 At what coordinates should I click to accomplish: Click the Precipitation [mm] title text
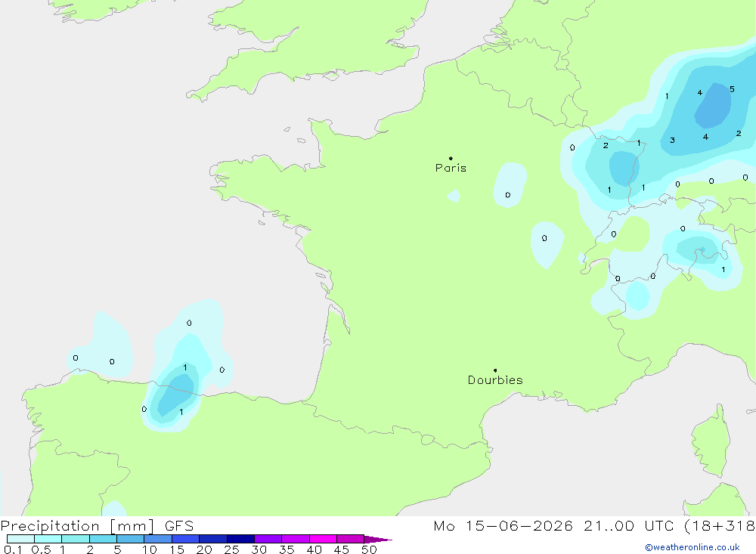(78, 526)
